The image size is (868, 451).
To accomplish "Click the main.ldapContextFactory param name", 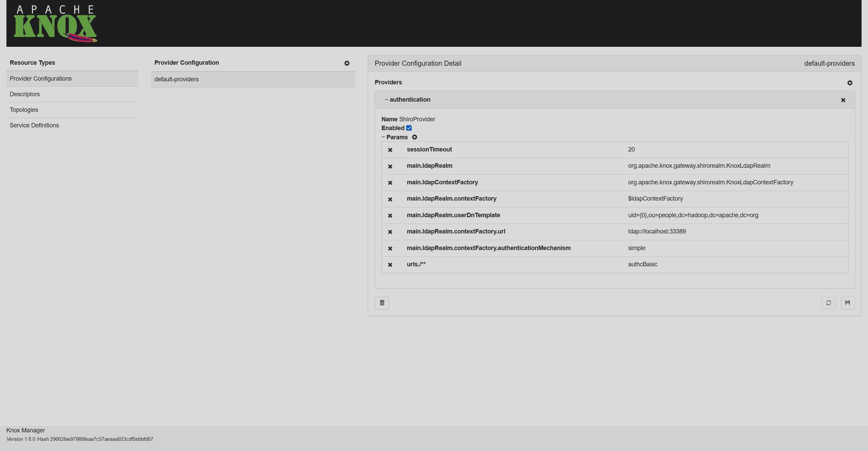I will (x=442, y=182).
